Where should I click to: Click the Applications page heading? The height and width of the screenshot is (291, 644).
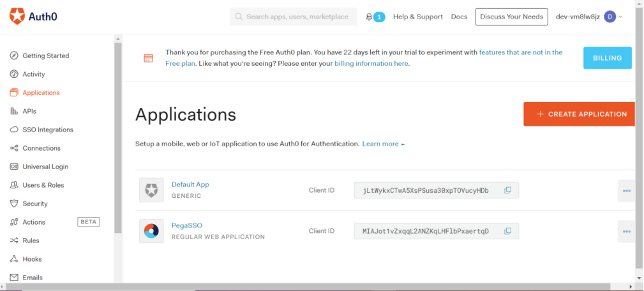point(186,114)
